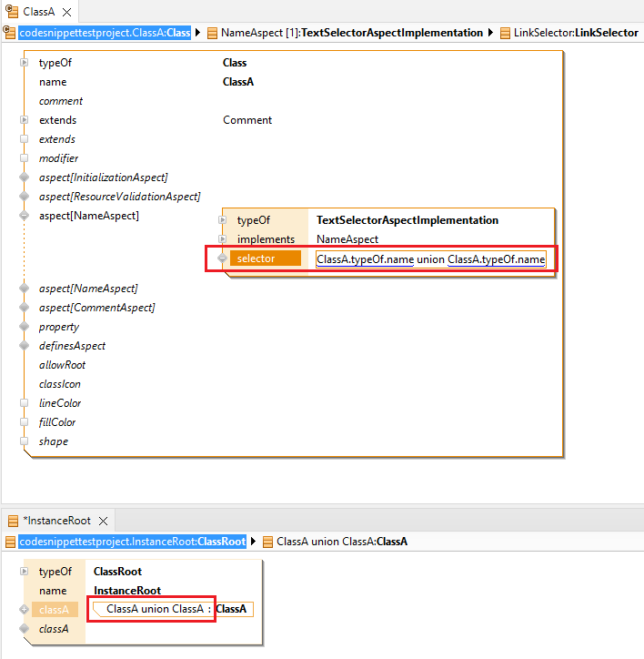Select the name row in ClassA
The height and width of the screenshot is (659, 644).
coord(53,82)
